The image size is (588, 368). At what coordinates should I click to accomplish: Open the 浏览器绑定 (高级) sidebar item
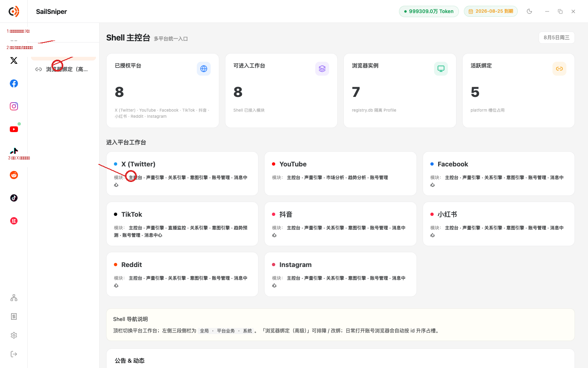click(63, 69)
